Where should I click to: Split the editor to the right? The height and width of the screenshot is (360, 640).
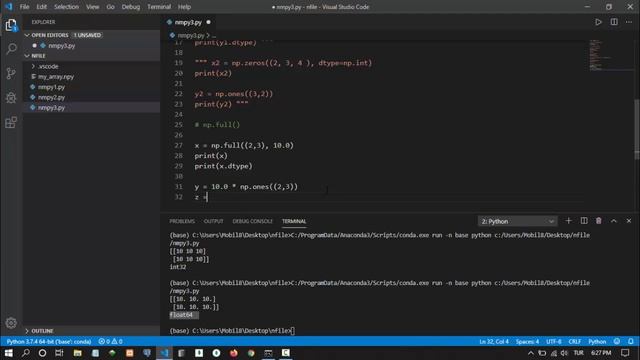614,22
